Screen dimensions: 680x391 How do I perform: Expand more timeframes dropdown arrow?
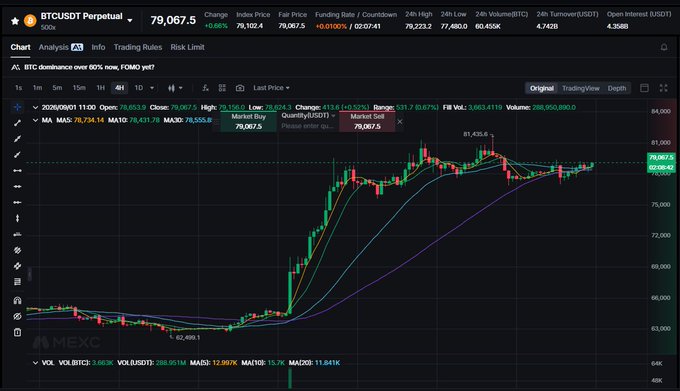[152, 88]
